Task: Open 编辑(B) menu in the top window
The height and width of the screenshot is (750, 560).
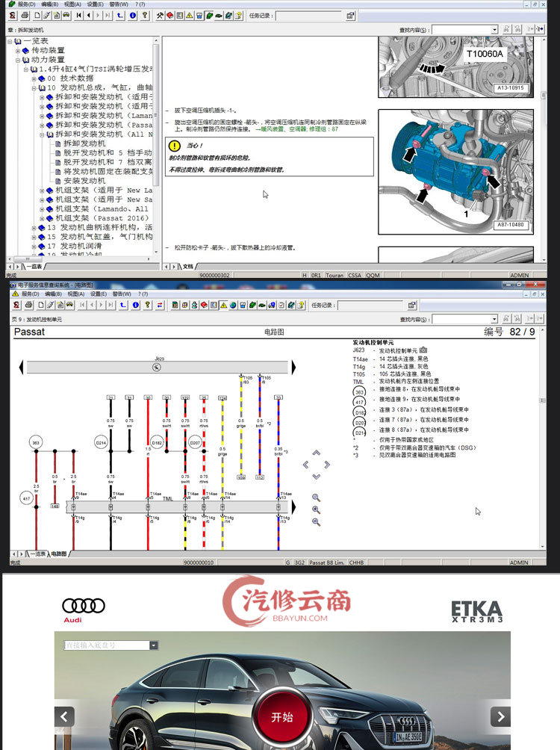Action: pos(49,4)
